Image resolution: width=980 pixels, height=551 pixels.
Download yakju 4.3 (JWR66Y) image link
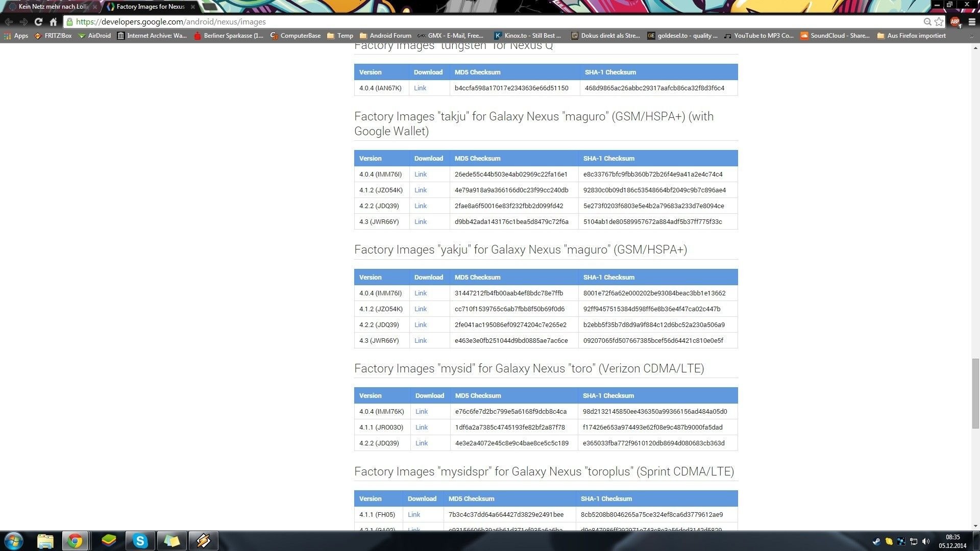(x=421, y=341)
